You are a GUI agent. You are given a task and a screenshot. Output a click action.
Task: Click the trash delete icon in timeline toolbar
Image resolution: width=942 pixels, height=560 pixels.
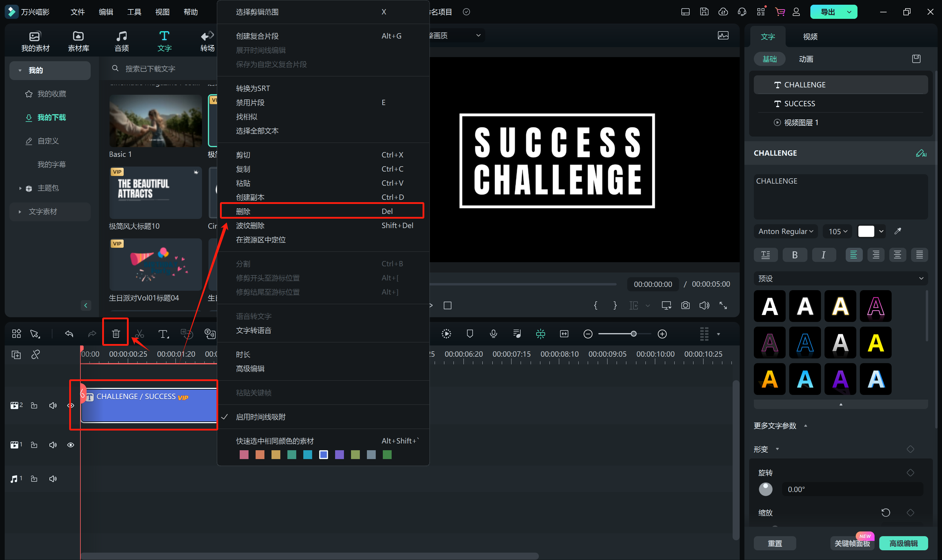[x=115, y=334]
